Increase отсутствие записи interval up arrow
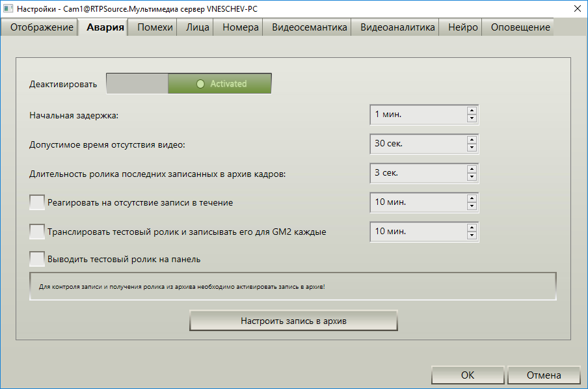588x389 pixels. coord(472,198)
